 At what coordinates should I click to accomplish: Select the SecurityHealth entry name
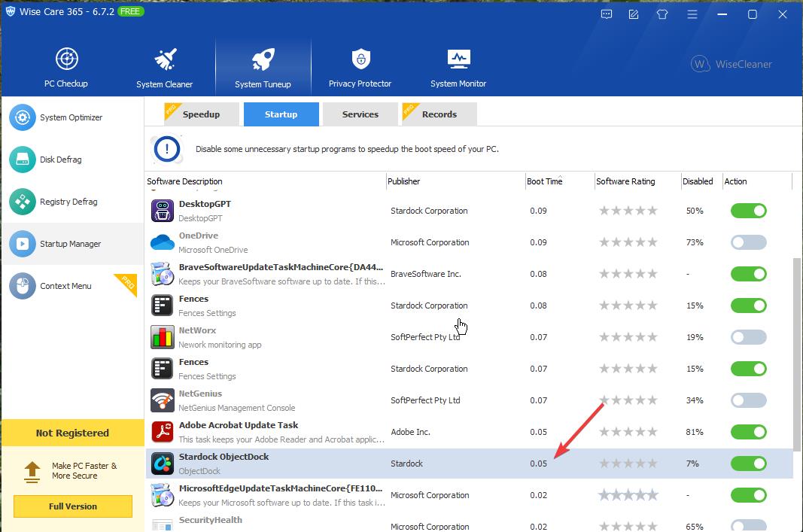211,520
